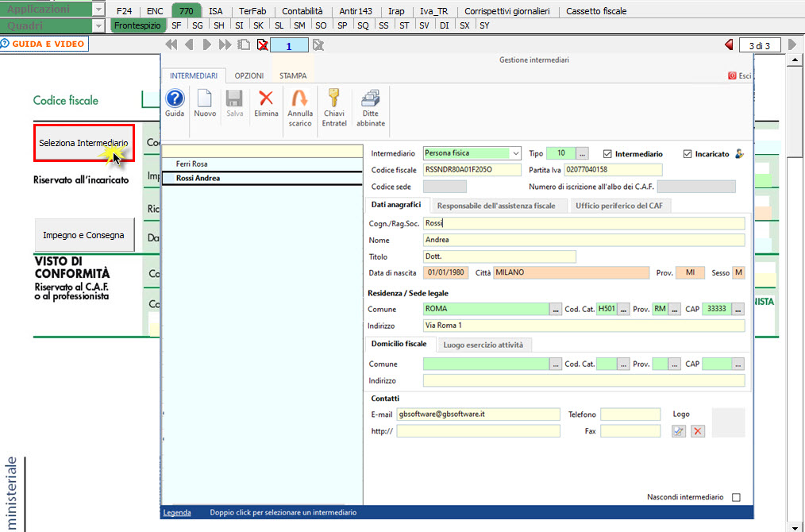Viewport: 805px width, 532px height.
Task: Click the Incaricato person icon
Action: 739,153
